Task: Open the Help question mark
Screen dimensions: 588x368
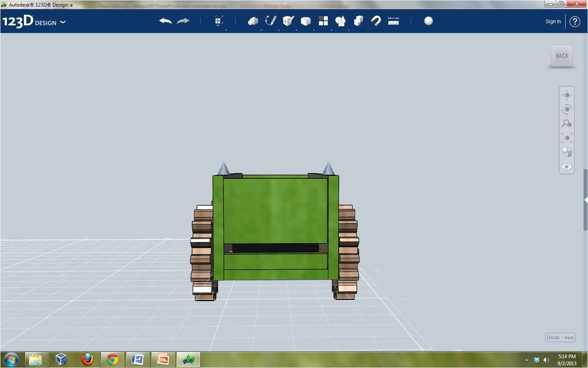Action: [x=575, y=22]
